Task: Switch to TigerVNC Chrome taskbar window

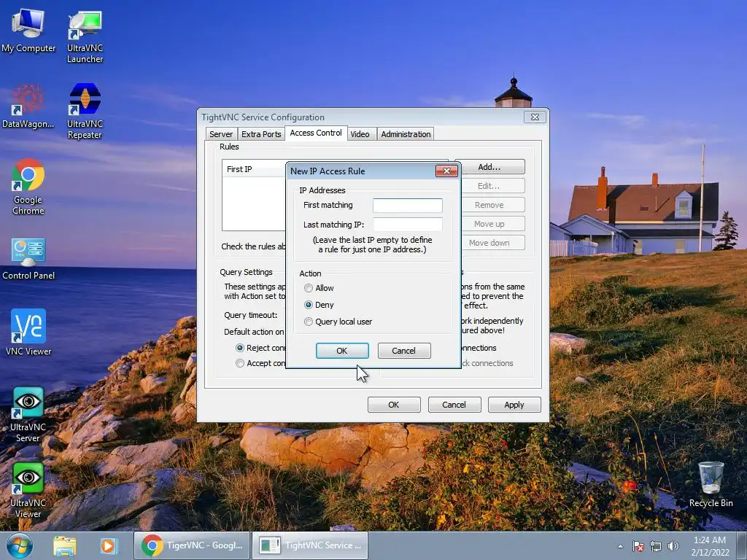Action: pyautogui.click(x=192, y=545)
